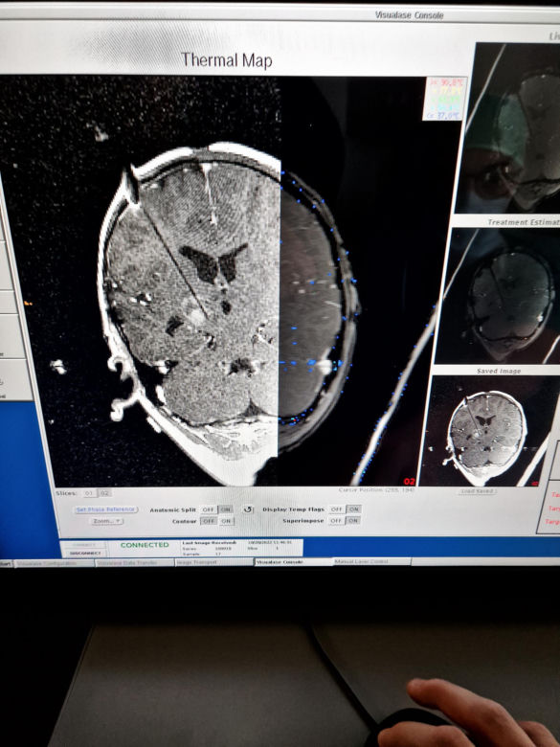
Task: Click the Saved Image thumbnail
Action: point(490,431)
